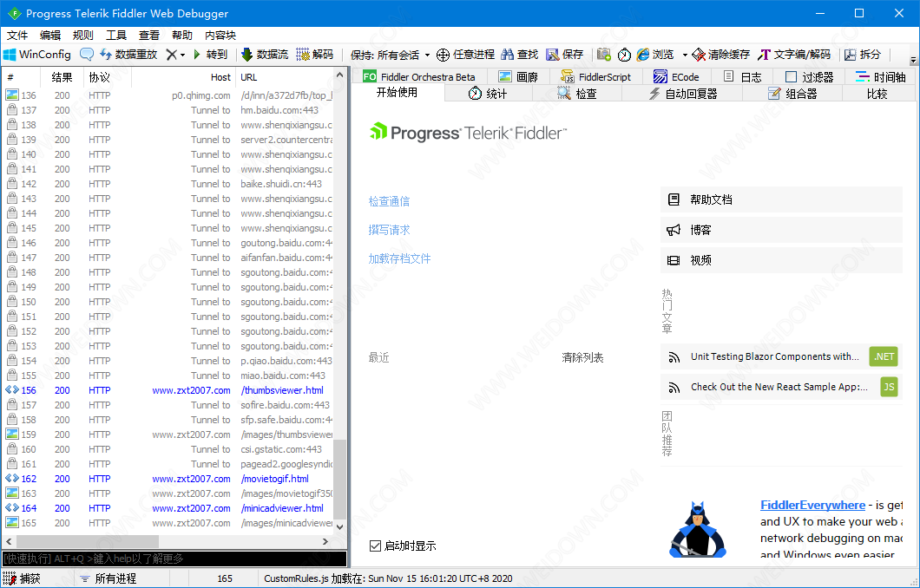Click the 加载存档文件 link
The width and height of the screenshot is (920, 588).
click(x=399, y=258)
